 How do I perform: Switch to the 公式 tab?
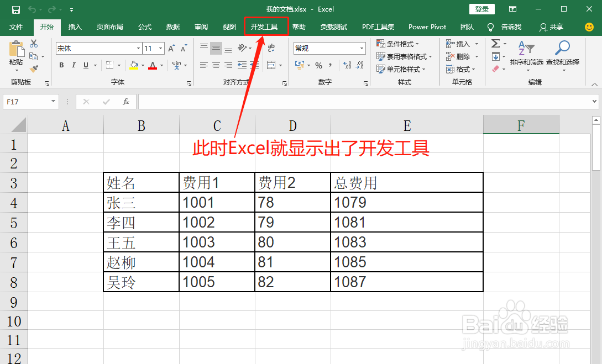145,27
